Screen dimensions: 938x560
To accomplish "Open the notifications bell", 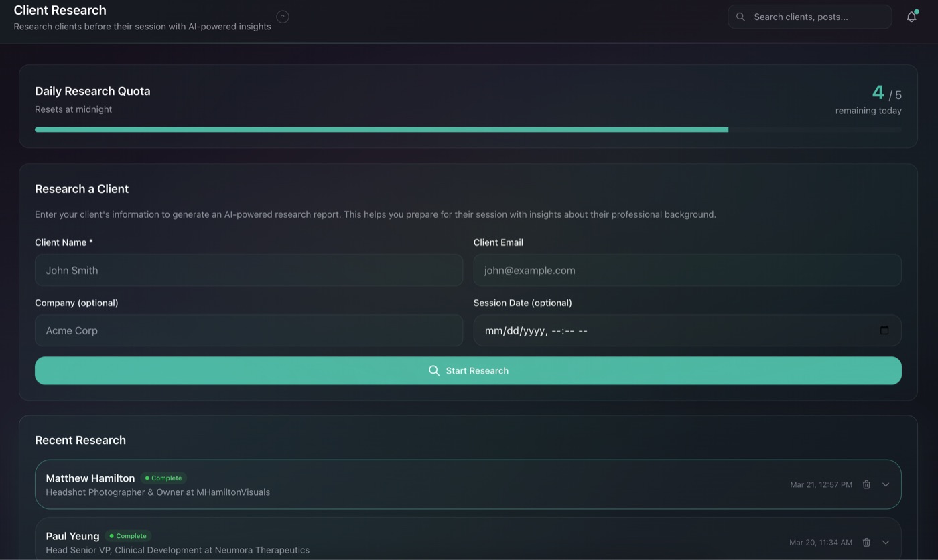I will (x=911, y=17).
